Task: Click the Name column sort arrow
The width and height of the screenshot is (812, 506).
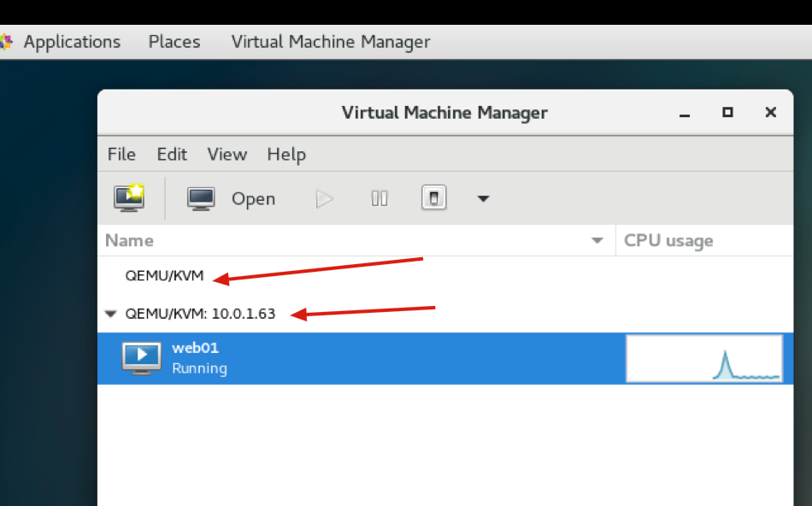Action: pyautogui.click(x=597, y=240)
